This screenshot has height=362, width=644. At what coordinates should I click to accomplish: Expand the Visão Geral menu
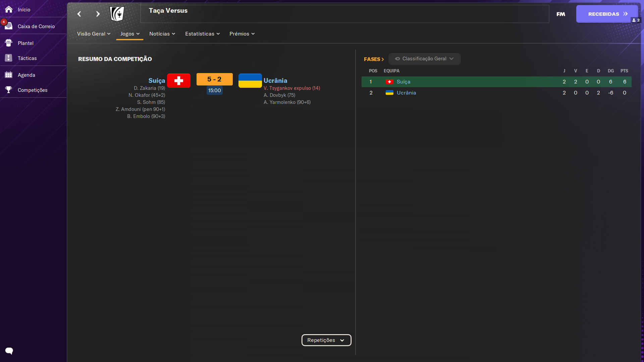[94, 34]
